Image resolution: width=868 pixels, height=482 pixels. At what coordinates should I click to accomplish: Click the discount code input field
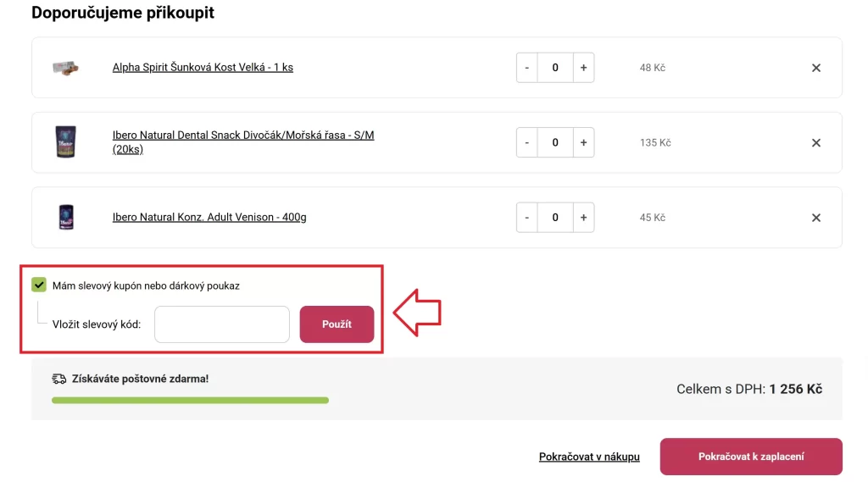click(x=222, y=324)
